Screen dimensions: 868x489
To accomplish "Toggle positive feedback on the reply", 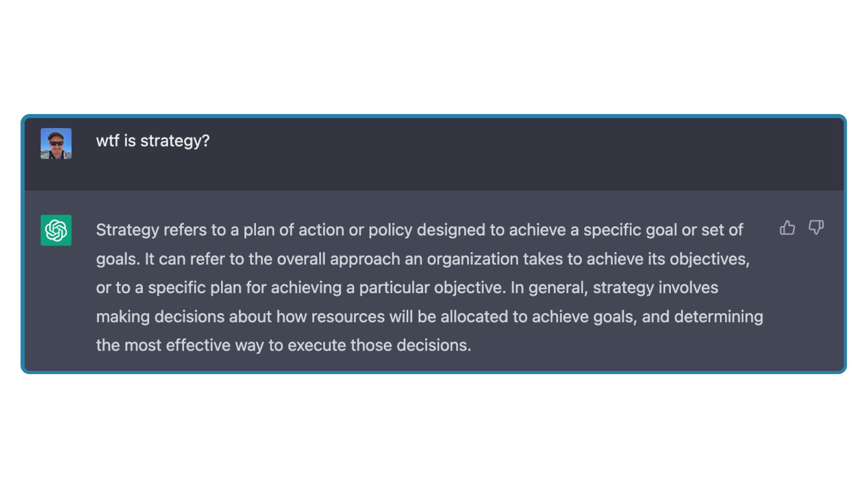I will coord(787,228).
